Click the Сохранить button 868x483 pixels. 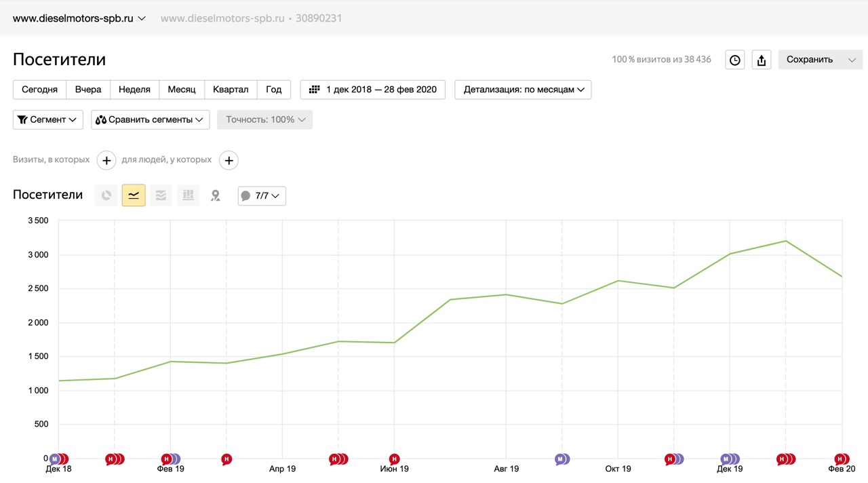[810, 60]
